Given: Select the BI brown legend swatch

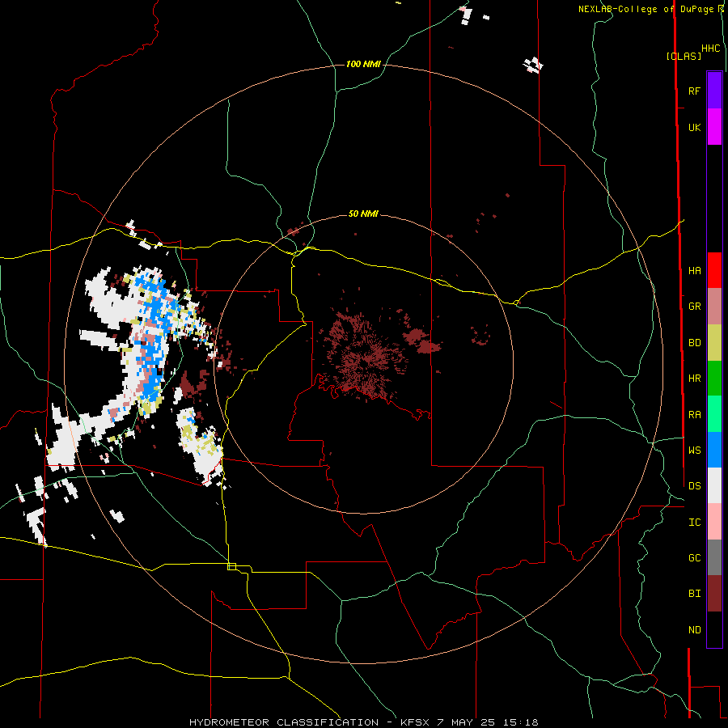Looking at the screenshot, I should pyautogui.click(x=714, y=594).
